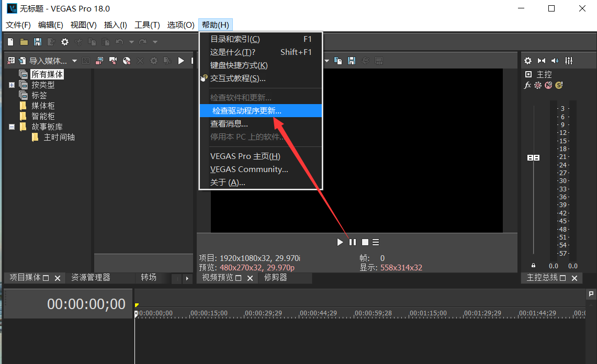The image size is (597, 364).
Task: Open VEGAS Pro 主页(H) from the menu
Action: [261, 156]
